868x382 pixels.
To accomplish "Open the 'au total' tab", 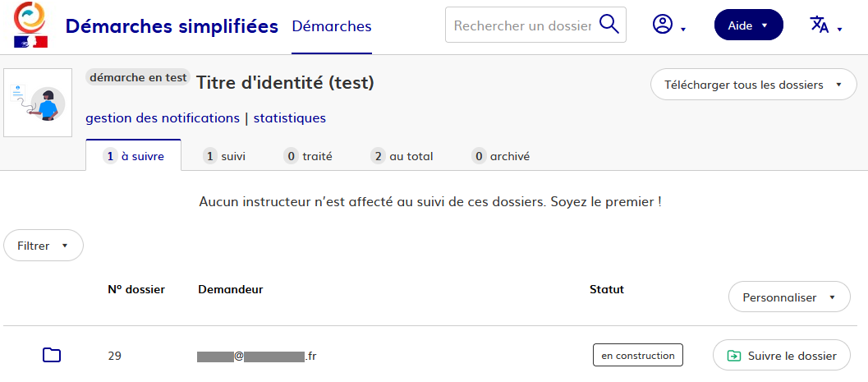I will click(x=402, y=156).
